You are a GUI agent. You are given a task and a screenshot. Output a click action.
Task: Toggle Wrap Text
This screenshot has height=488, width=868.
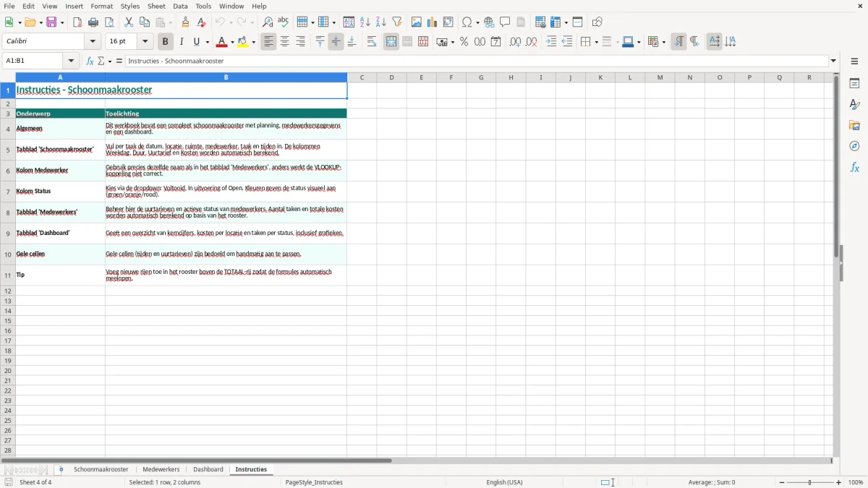pyautogui.click(x=372, y=42)
